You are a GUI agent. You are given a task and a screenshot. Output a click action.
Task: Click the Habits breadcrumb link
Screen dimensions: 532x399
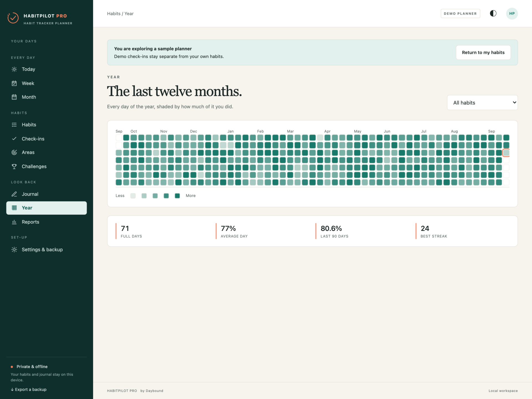click(x=114, y=14)
